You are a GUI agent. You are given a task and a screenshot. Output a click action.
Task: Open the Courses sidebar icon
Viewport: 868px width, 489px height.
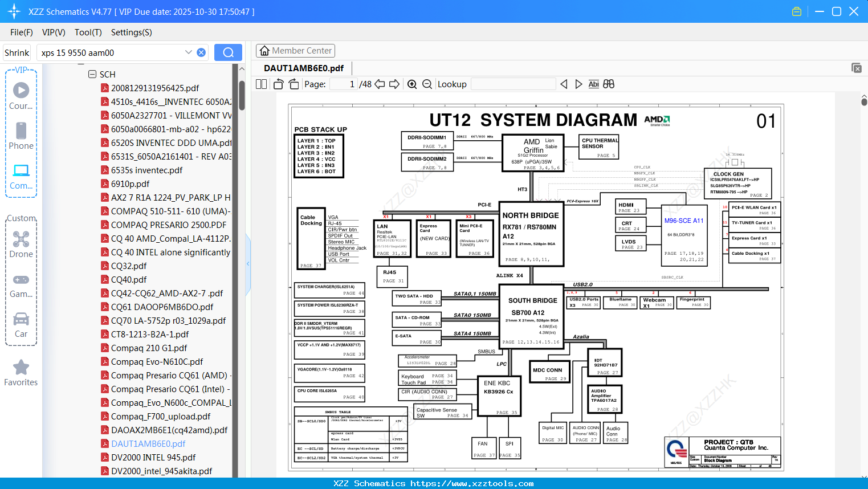21,96
